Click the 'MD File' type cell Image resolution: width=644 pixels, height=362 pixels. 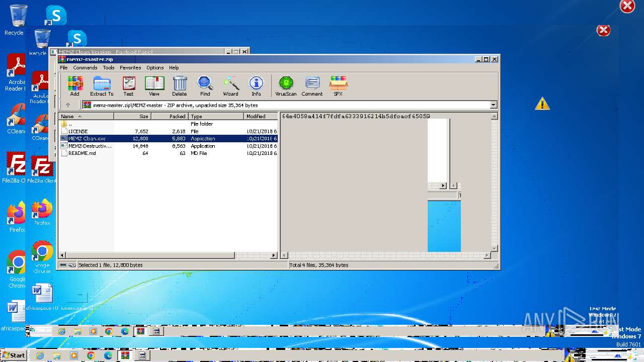coord(199,153)
